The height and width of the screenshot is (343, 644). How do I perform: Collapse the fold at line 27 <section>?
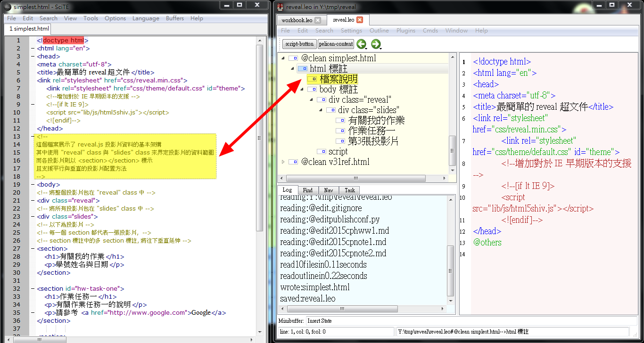[32, 248]
